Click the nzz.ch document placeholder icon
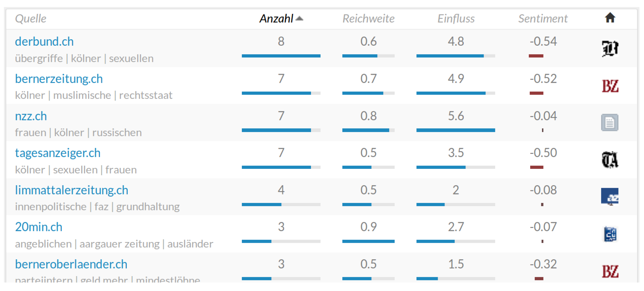Screen dimensions: 644x291 [x=609, y=123]
